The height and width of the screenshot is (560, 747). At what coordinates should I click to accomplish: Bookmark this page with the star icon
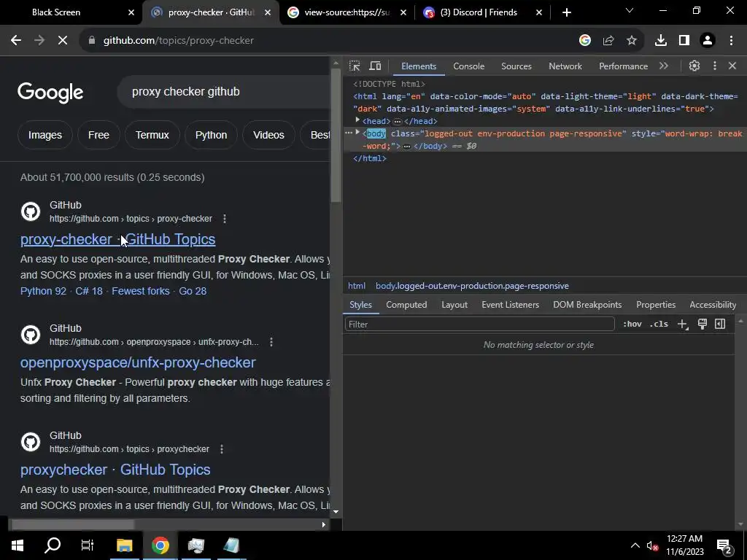[632, 41]
